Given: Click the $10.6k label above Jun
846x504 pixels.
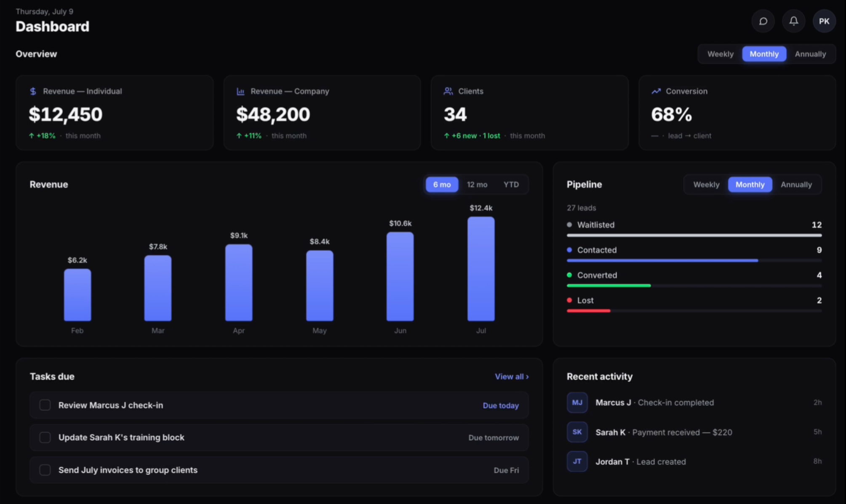Looking at the screenshot, I should click(400, 223).
